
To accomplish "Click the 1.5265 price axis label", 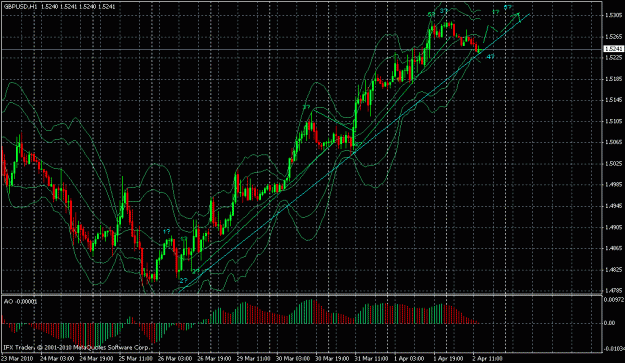I will (613, 37).
